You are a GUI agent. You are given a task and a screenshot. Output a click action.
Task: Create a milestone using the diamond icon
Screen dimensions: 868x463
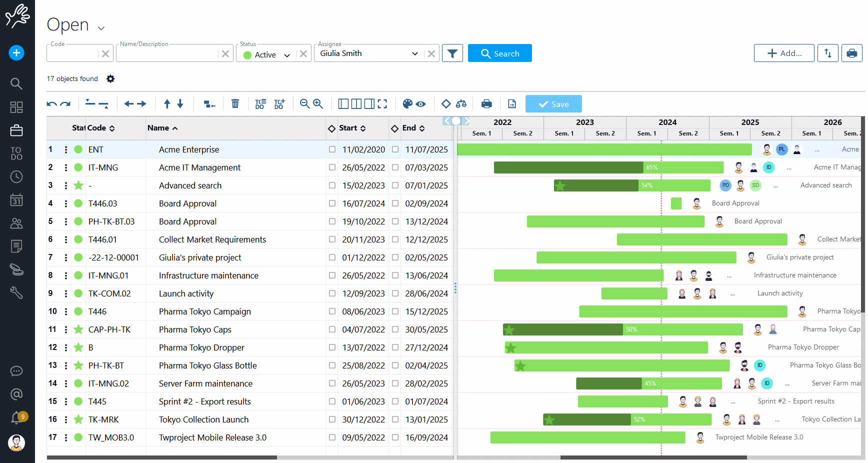pyautogui.click(x=446, y=103)
